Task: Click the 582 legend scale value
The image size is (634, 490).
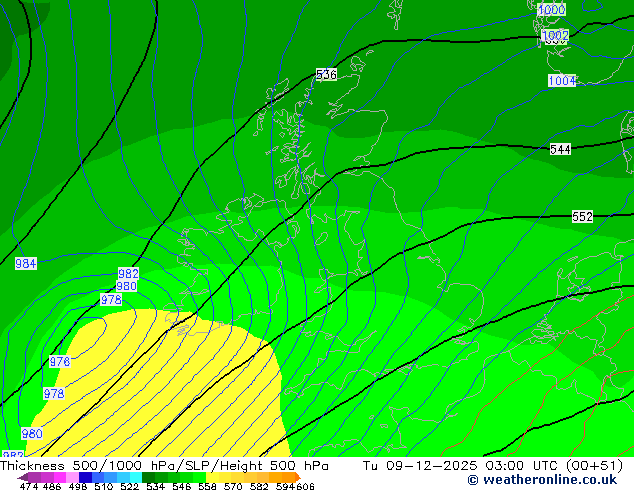Action: 259,486
